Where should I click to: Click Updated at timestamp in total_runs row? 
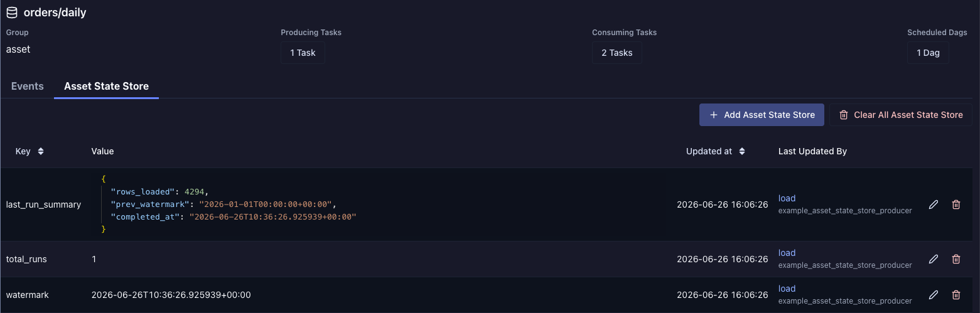pyautogui.click(x=722, y=259)
